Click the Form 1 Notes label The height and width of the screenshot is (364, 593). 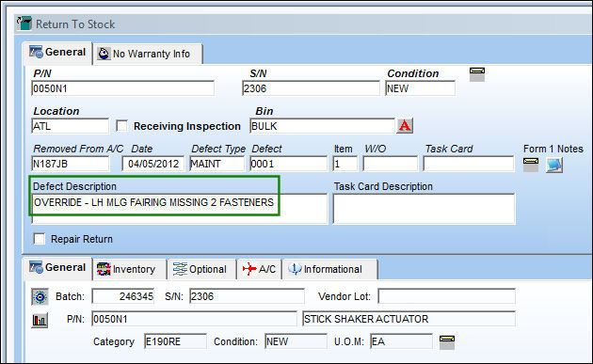(x=553, y=149)
